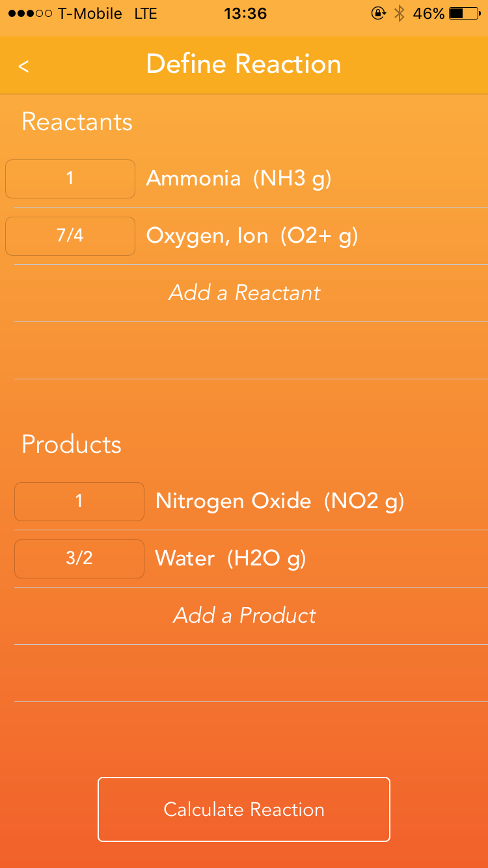This screenshot has width=488, height=868.
Task: Tap the Products section header
Action: tap(72, 444)
